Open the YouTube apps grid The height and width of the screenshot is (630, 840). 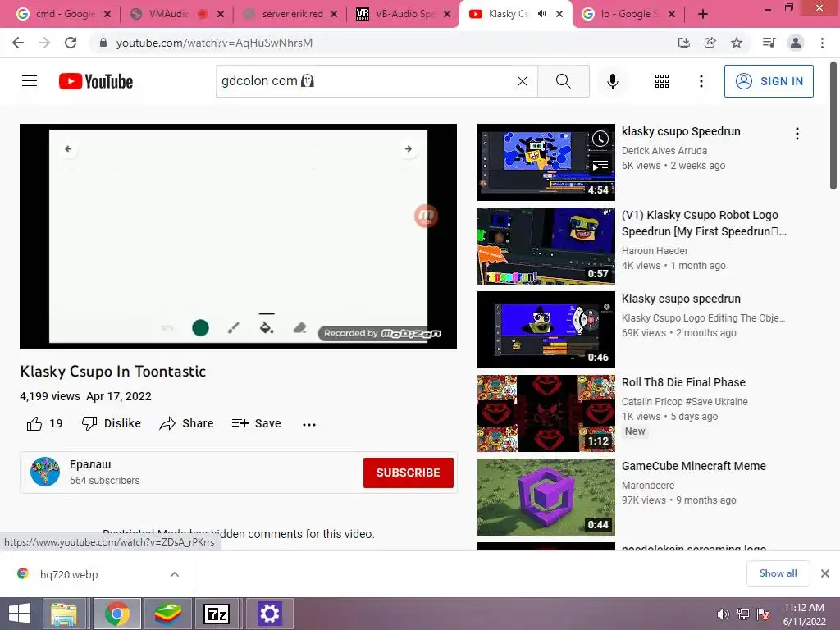[662, 81]
